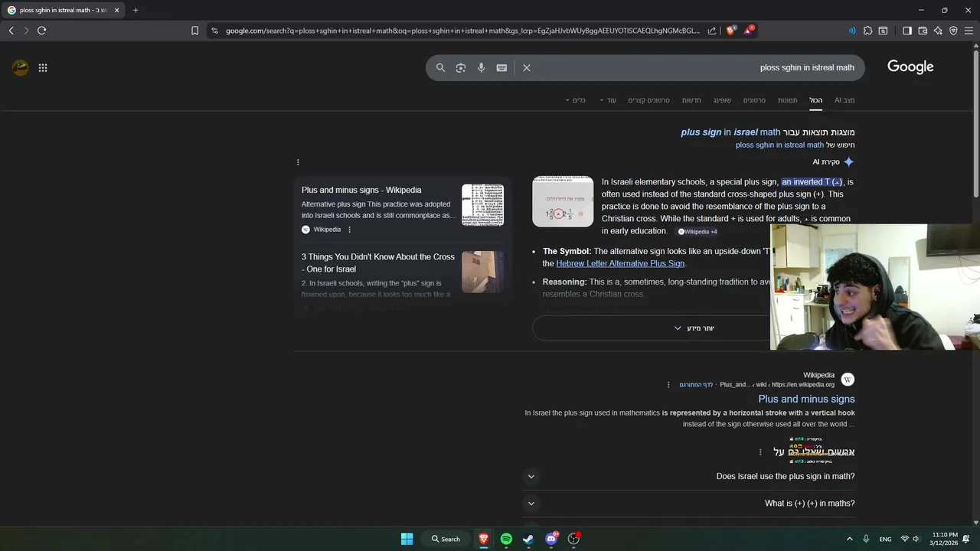Viewport: 980px width, 551px height.
Task: Reload the page with the refresh icon
Action: (41, 31)
